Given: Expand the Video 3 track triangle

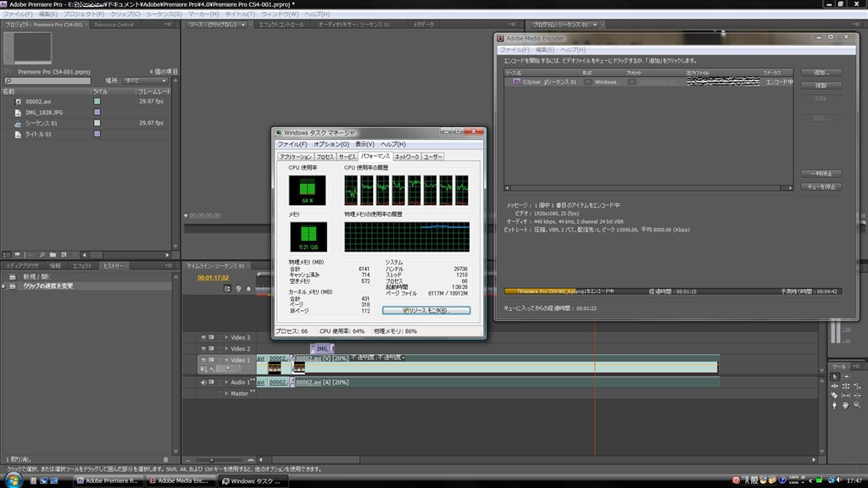Looking at the screenshot, I should coord(225,337).
